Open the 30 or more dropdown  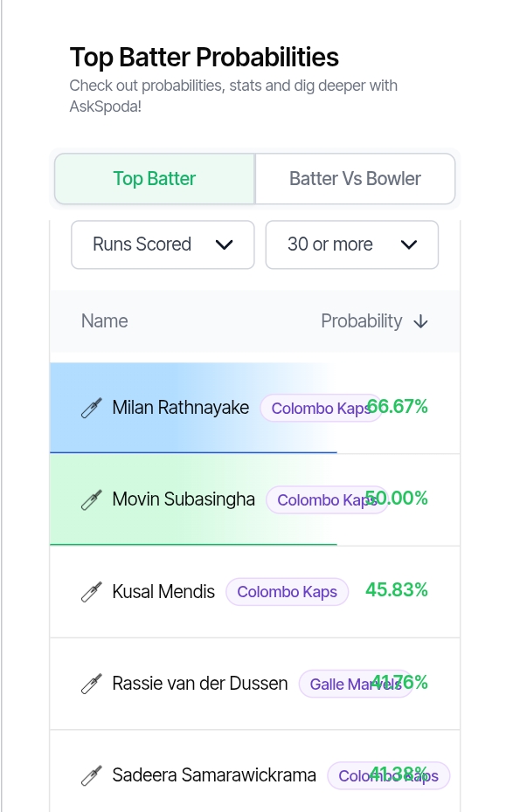352,244
